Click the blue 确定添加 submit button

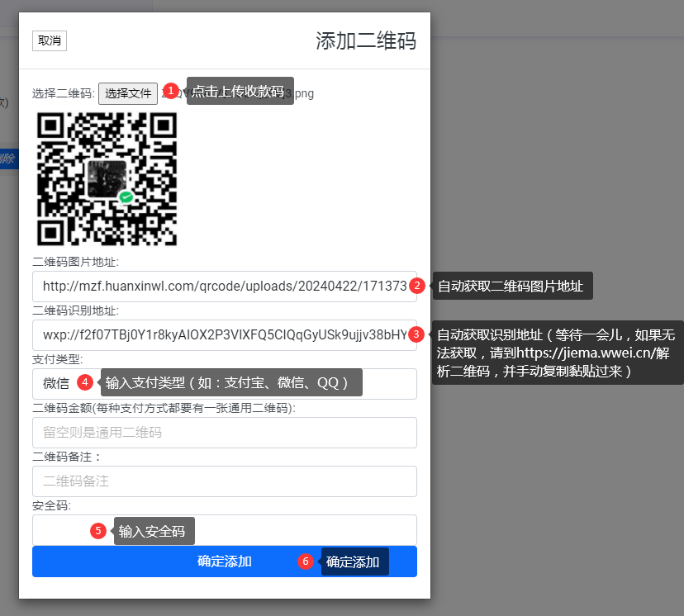(x=224, y=562)
